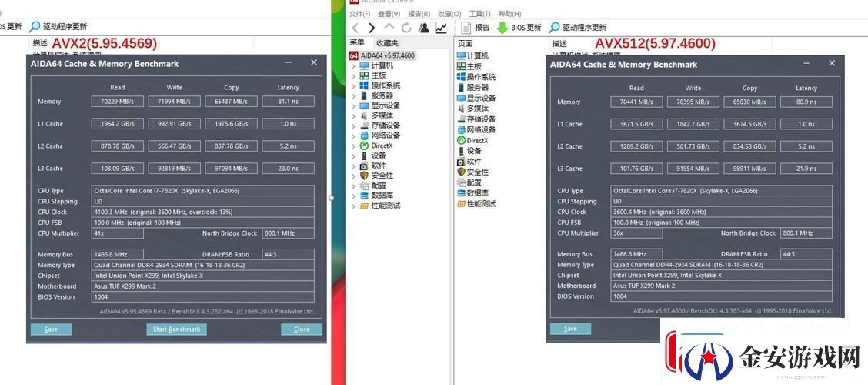This screenshot has height=385, width=868.
Task: Open the 软件 entry in the 页面 list
Action: (x=469, y=161)
